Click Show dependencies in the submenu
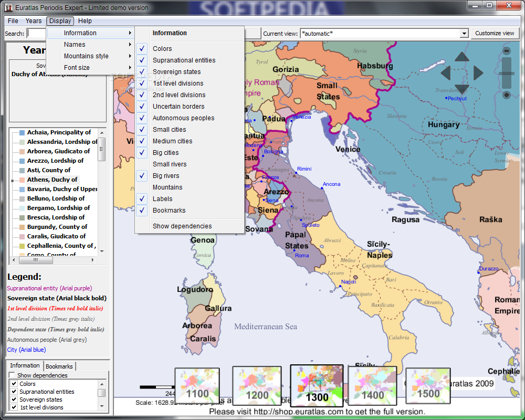Image resolution: width=525 pixels, height=420 pixels. 190,226
